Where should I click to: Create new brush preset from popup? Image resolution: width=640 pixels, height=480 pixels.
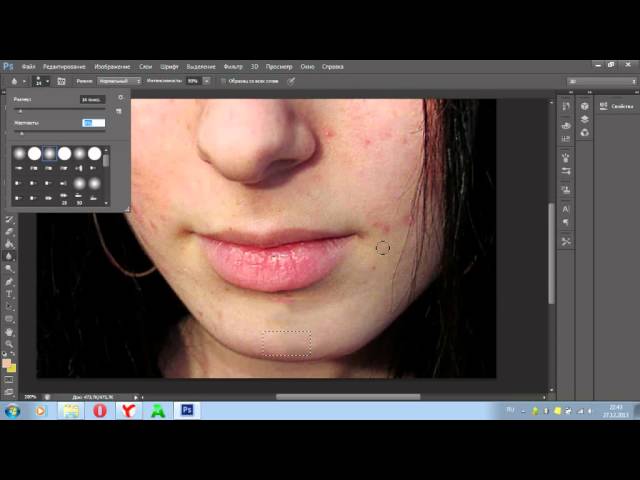[119, 111]
